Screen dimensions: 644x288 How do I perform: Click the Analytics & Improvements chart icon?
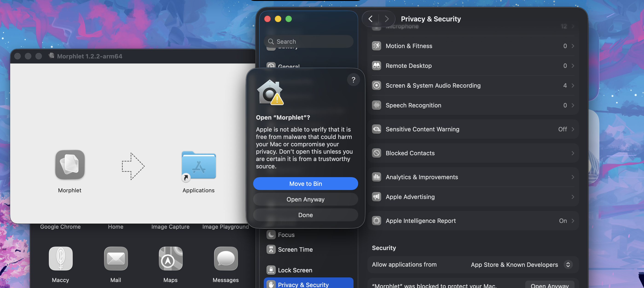[x=376, y=177]
